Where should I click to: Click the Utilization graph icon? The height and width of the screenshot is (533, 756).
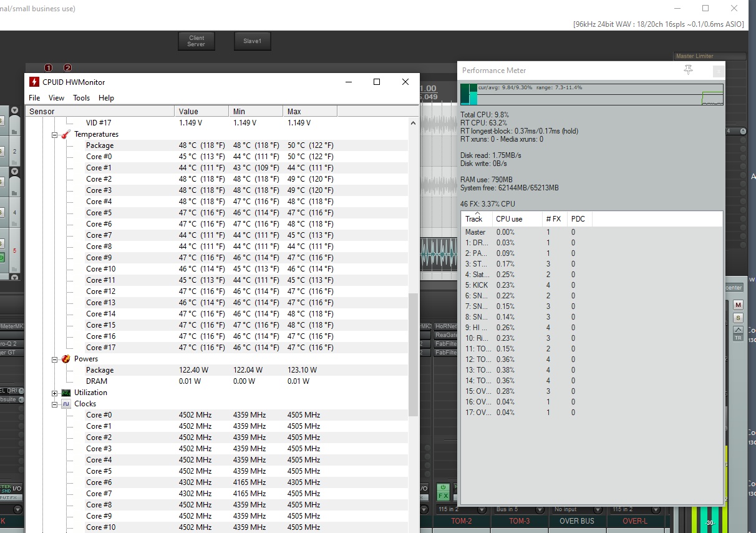pyautogui.click(x=65, y=393)
